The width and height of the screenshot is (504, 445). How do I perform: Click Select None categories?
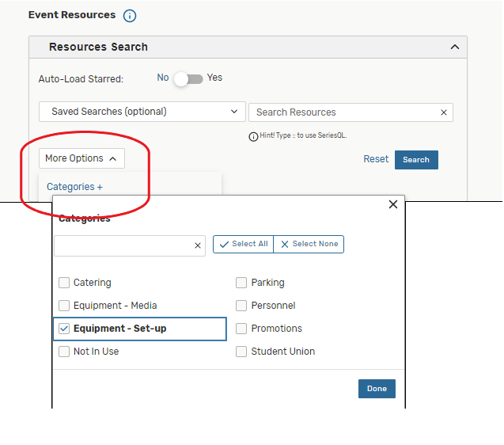309,244
